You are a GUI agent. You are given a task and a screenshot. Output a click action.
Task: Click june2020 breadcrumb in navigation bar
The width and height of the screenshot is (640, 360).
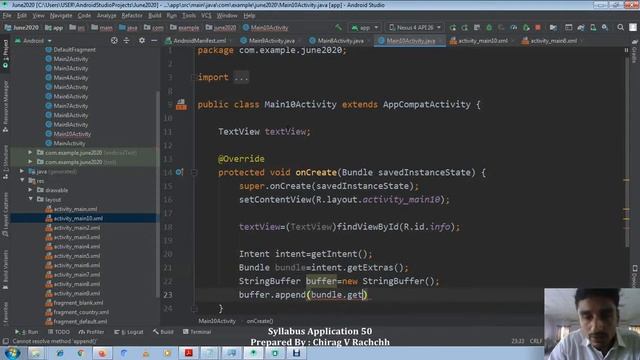click(x=220, y=28)
